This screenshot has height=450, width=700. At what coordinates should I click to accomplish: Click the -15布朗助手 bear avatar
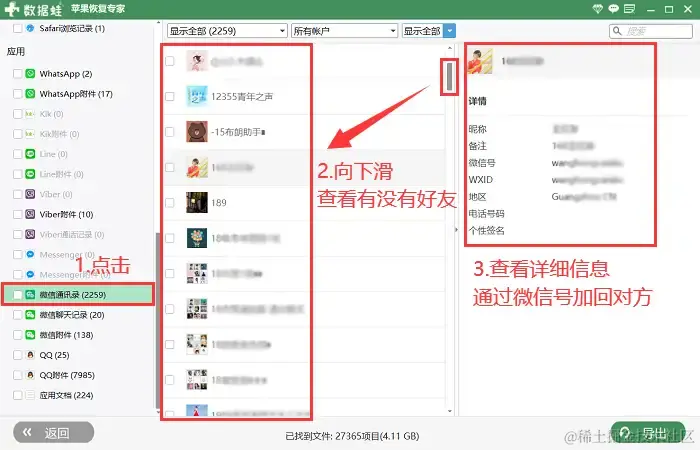[x=197, y=132]
